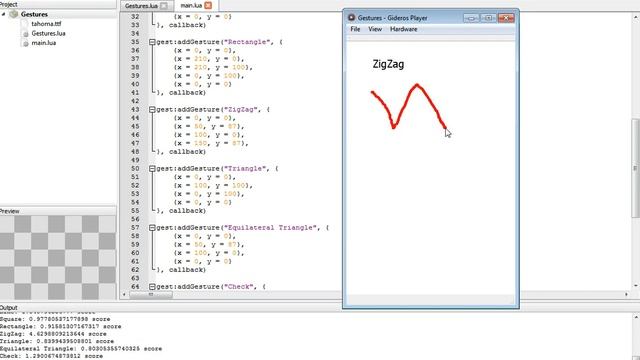Click the Rectangle score line in Output
This screenshot has width=640, height=360.
[x=60, y=327]
